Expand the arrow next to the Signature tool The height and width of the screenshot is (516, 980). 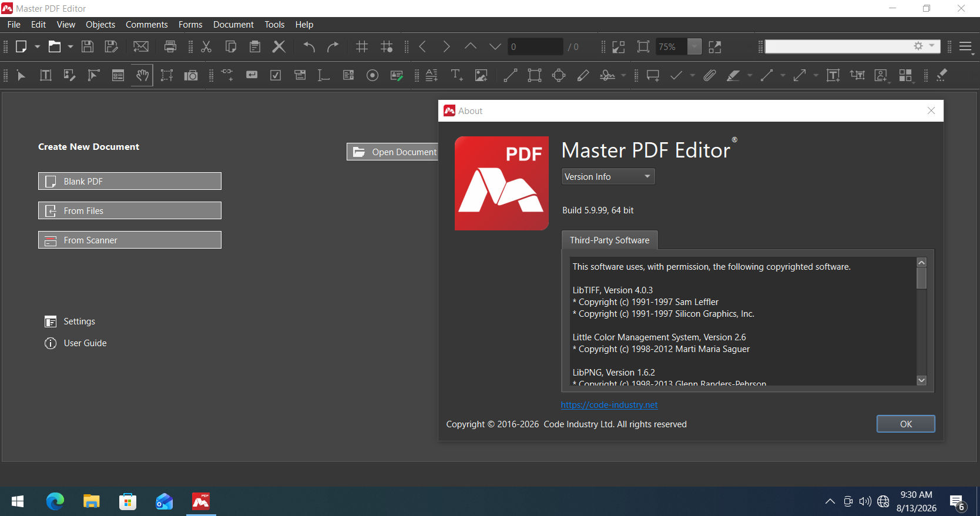(623, 75)
